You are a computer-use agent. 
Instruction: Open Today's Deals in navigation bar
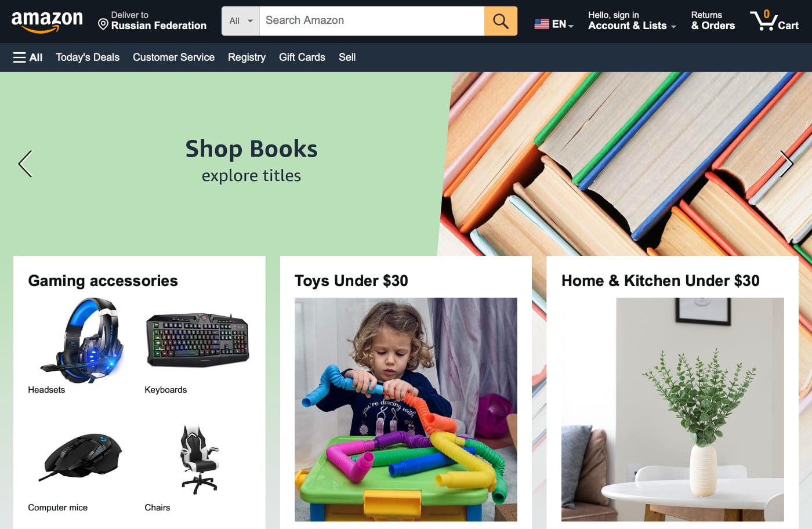coord(88,57)
